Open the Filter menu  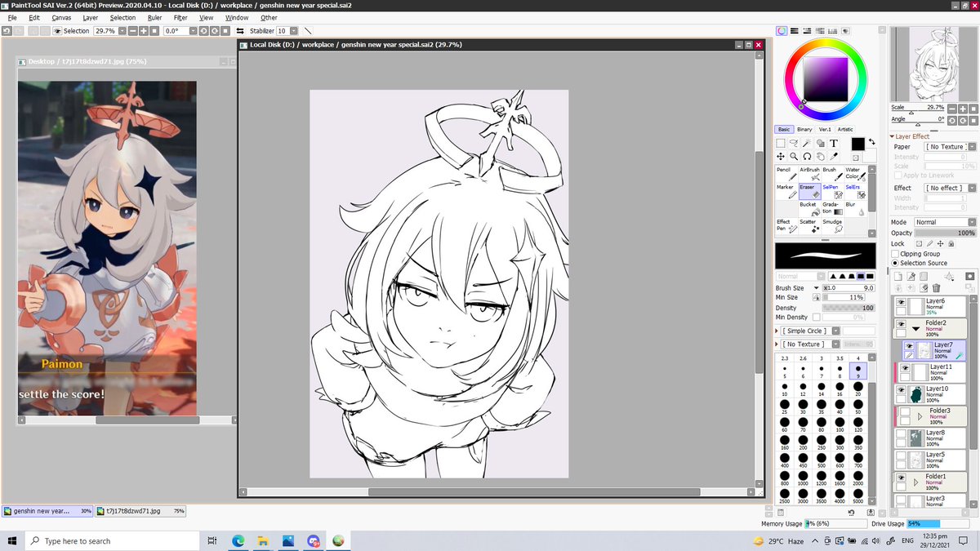(180, 17)
